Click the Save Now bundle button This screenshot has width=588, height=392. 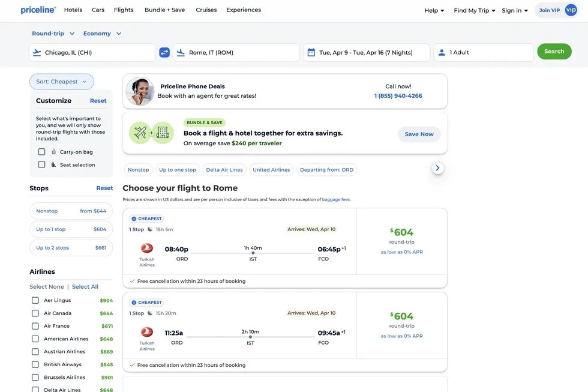point(419,134)
